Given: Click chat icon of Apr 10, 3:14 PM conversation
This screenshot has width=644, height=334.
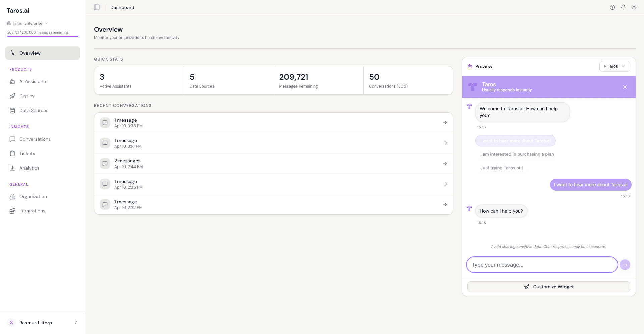Looking at the screenshot, I should (105, 143).
